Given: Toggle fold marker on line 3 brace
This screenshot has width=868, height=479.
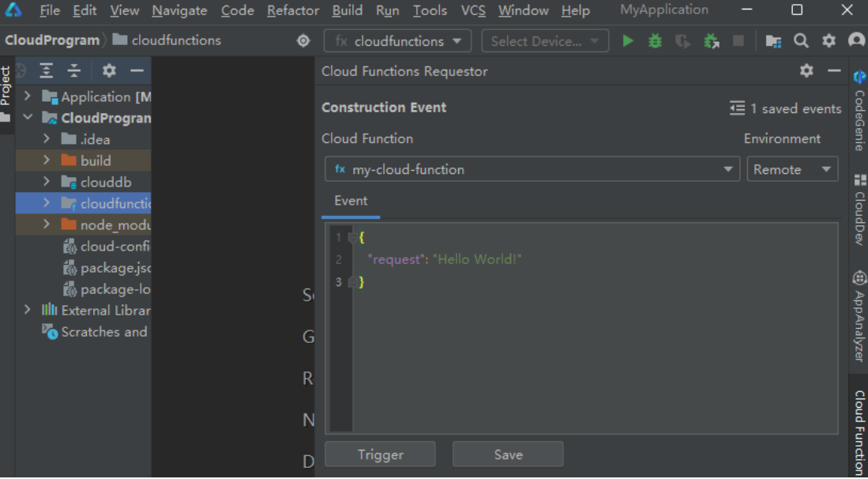Looking at the screenshot, I should tap(352, 282).
